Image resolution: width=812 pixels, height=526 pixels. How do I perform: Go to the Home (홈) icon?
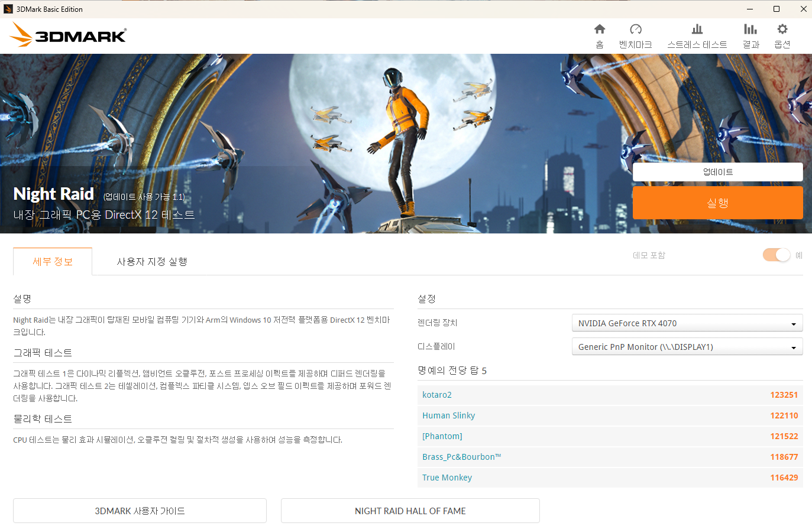point(600,30)
